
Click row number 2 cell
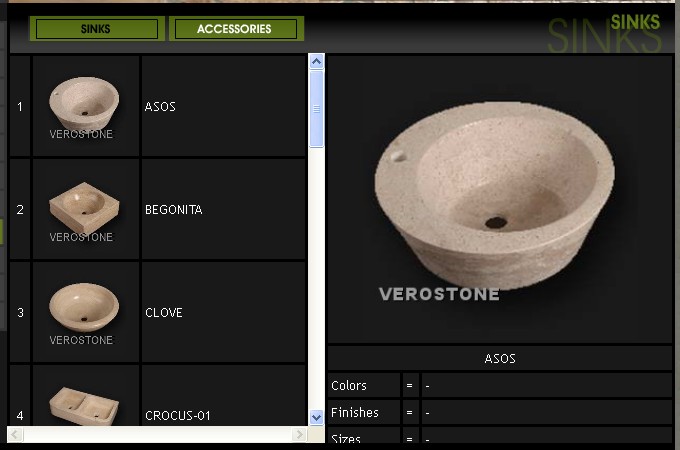[x=20, y=209]
